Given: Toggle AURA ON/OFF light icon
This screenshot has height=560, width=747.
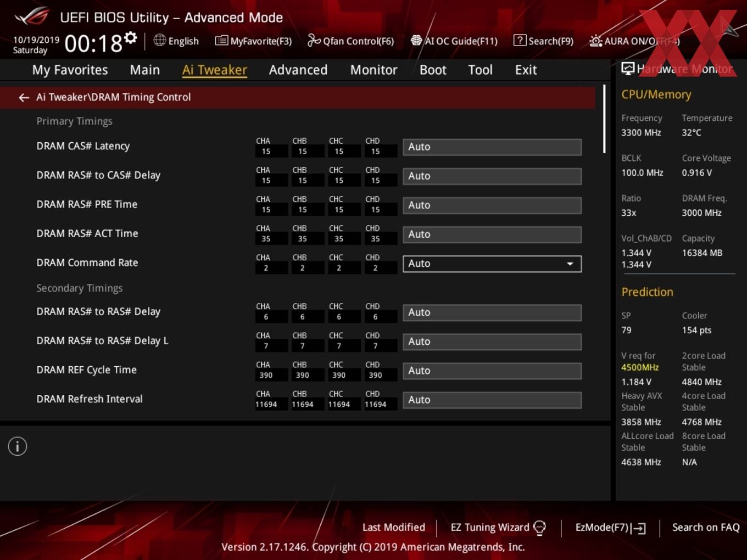Looking at the screenshot, I should point(595,41).
